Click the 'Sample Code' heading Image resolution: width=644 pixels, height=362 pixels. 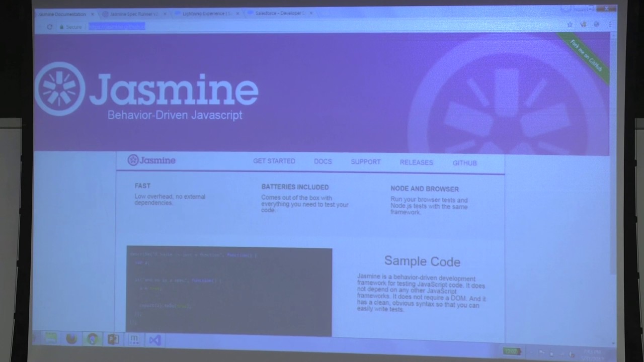click(422, 261)
